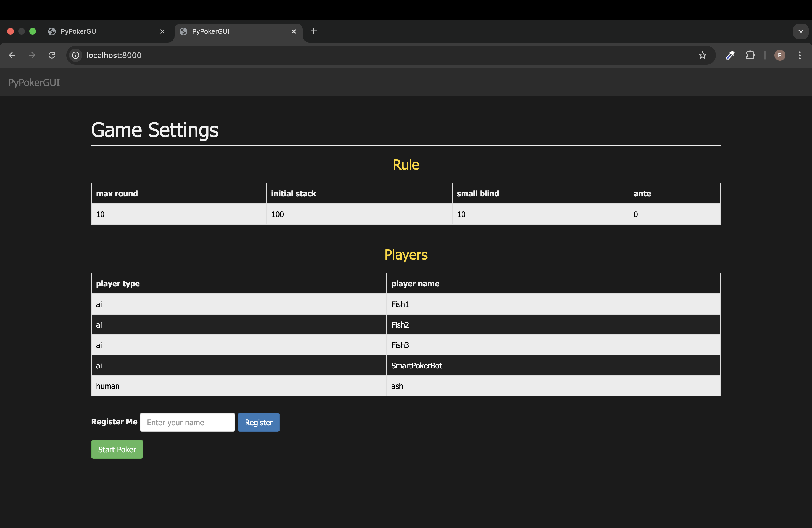This screenshot has width=812, height=528.
Task: Open the Extensions puzzle icon
Action: (x=750, y=55)
